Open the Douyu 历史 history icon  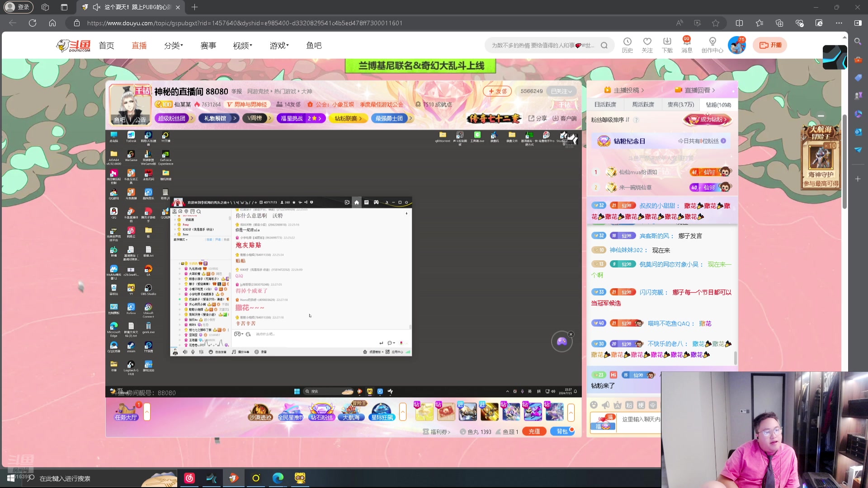627,45
